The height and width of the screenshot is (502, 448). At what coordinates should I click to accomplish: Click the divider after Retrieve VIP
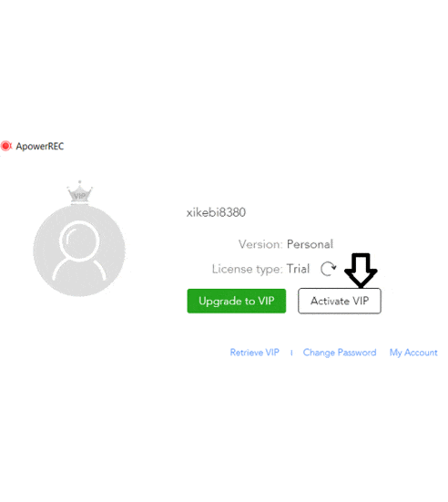[x=291, y=353]
